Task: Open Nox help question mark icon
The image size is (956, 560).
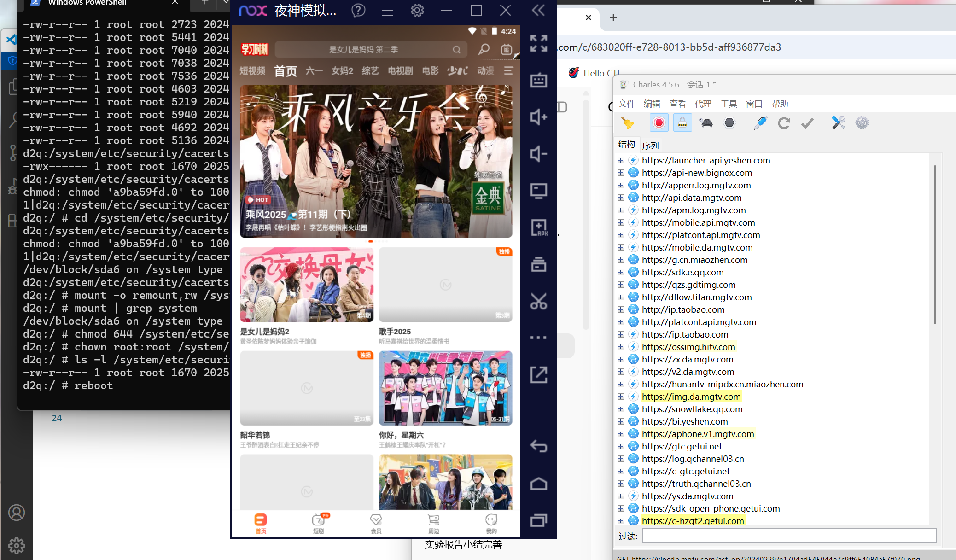Action: pyautogui.click(x=358, y=10)
